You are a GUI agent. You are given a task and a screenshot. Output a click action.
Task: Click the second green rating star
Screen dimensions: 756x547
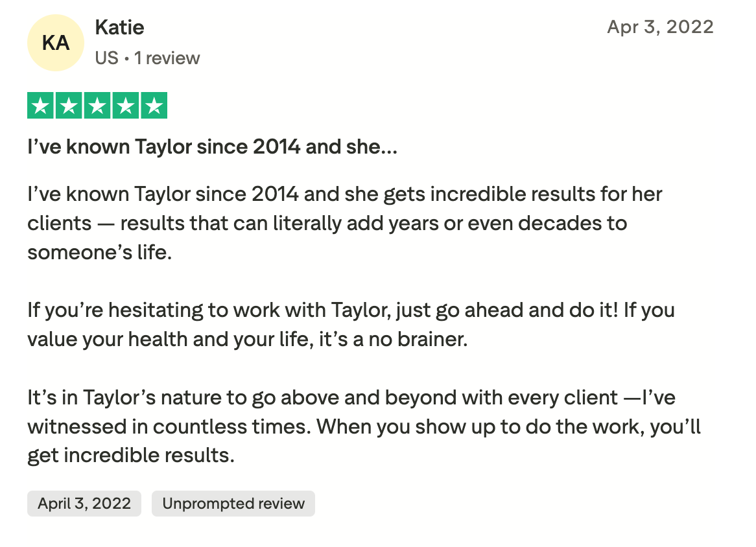click(x=69, y=106)
